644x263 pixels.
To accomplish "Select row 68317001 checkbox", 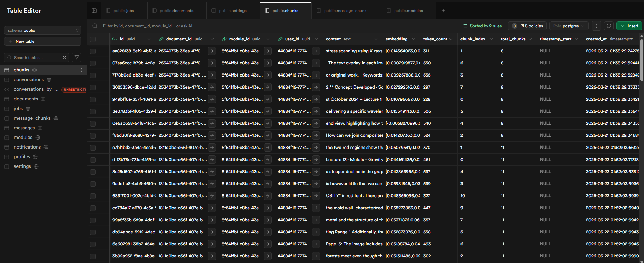I will coord(93,196).
